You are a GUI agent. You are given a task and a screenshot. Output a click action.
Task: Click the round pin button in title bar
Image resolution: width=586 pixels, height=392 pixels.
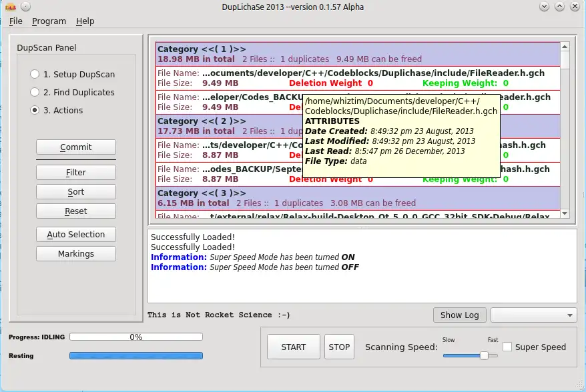pyautogui.click(x=25, y=7)
